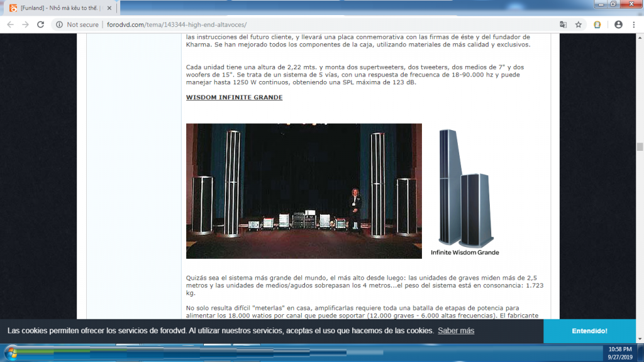This screenshot has width=644, height=362.
Task: Click the 'Not secure' label
Action: tap(82, 25)
